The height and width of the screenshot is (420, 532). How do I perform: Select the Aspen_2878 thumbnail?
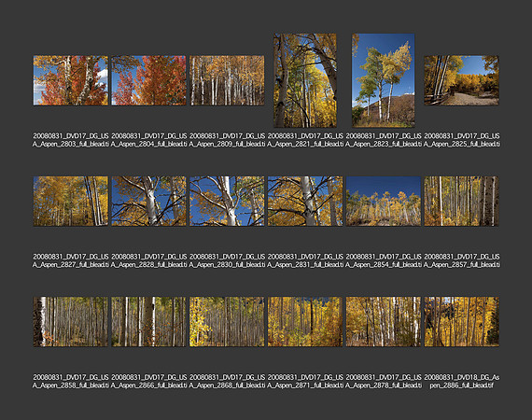pyautogui.click(x=383, y=322)
